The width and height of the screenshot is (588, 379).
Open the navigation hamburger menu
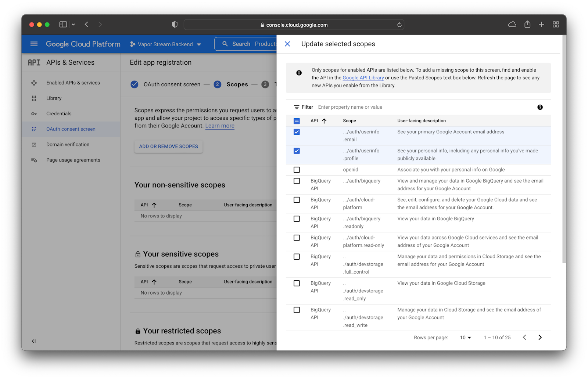pyautogui.click(x=33, y=44)
